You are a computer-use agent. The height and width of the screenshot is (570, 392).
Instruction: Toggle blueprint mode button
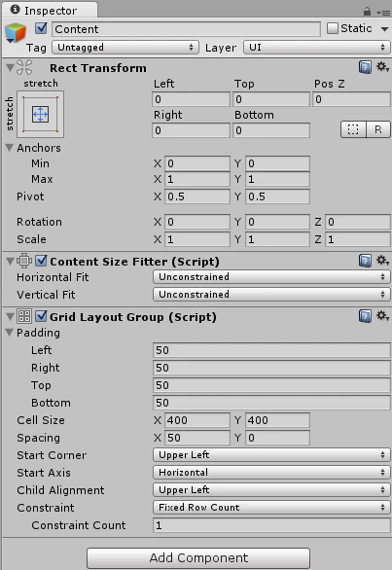point(353,129)
